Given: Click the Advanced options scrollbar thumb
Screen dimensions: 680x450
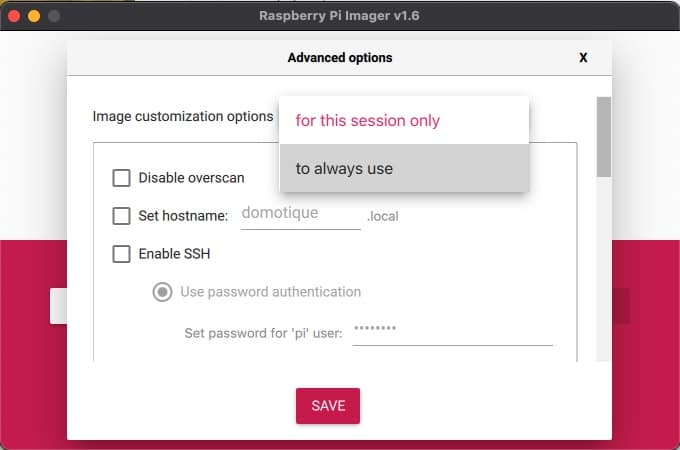Looking at the screenshot, I should click(x=604, y=137).
